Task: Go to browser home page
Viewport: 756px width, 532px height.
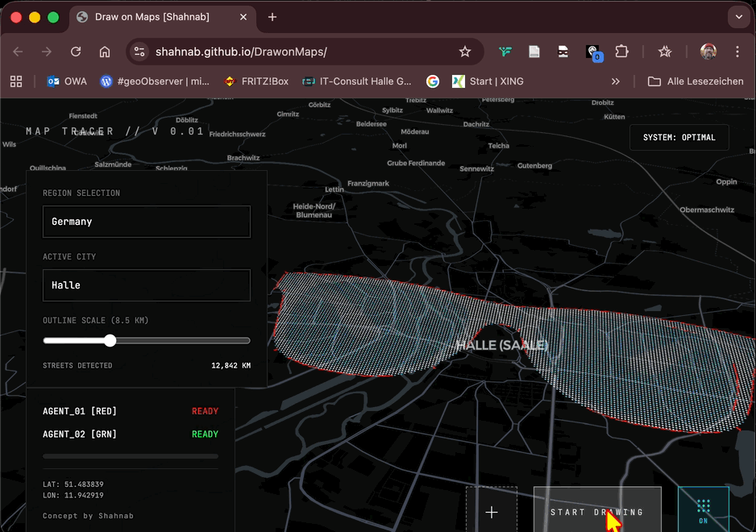Action: 105,52
